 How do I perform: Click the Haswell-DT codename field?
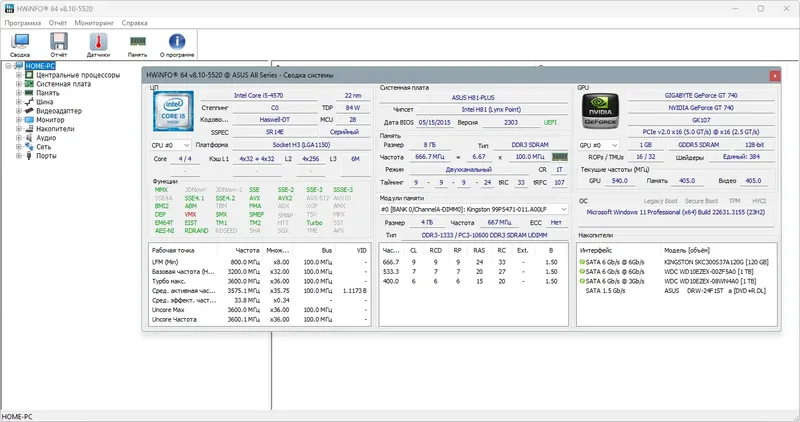pos(274,119)
